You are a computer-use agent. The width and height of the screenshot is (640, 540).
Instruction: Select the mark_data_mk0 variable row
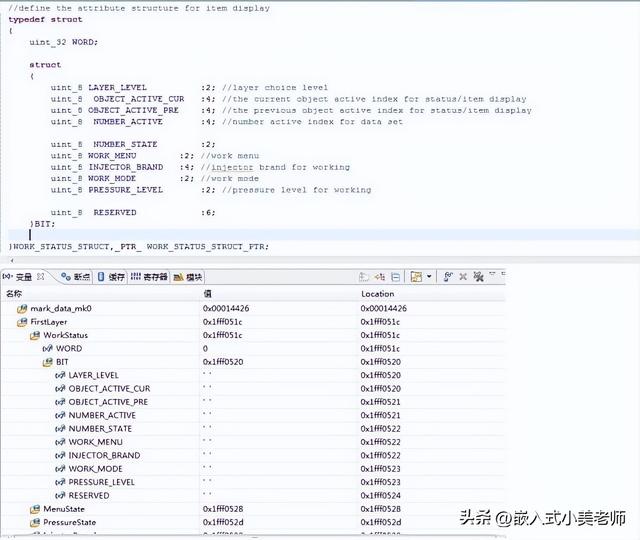point(253,308)
